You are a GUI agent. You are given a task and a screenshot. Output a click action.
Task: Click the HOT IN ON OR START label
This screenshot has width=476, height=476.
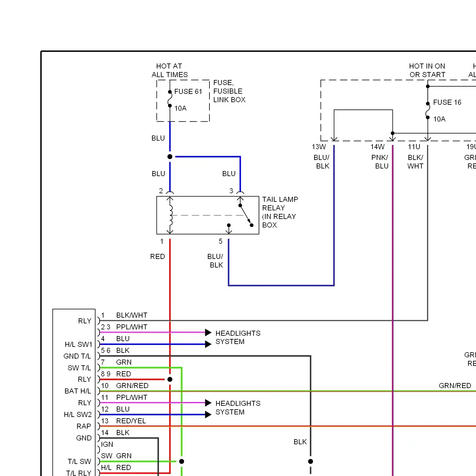click(427, 70)
